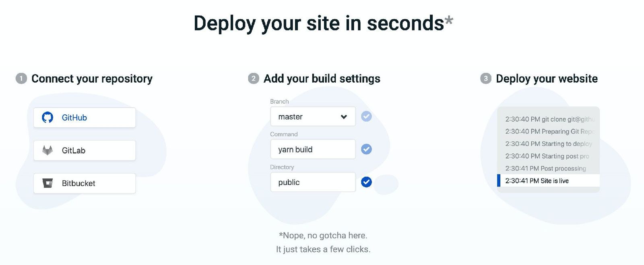The width and height of the screenshot is (644, 265).
Task: Click the GitLab fox icon
Action: click(x=48, y=150)
